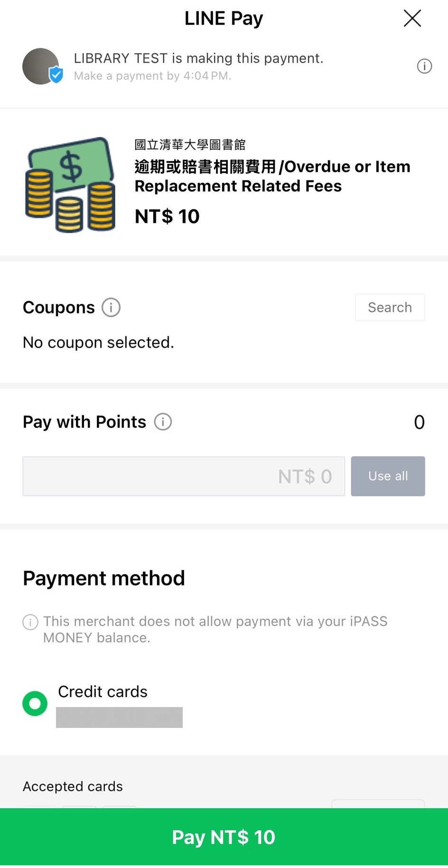Tap the available points balance of 0

tap(419, 422)
